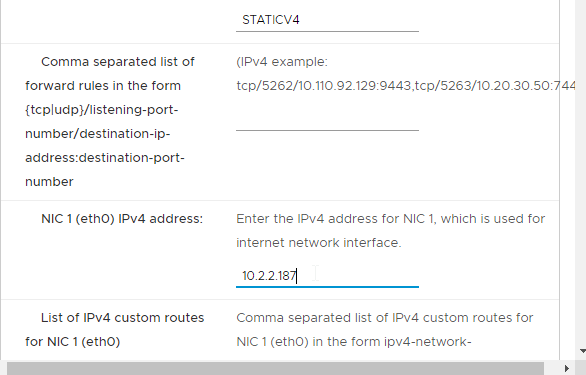The width and height of the screenshot is (586, 375).
Task: Click the field containing 10.2.2.187
Action: [327, 276]
